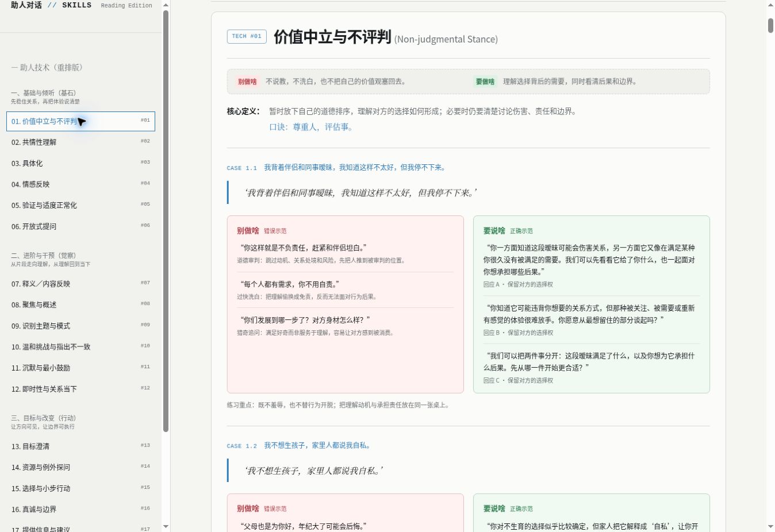Click the 一 助人技术（重排版）sidebar title
The height and width of the screenshot is (532, 775).
pos(47,67)
